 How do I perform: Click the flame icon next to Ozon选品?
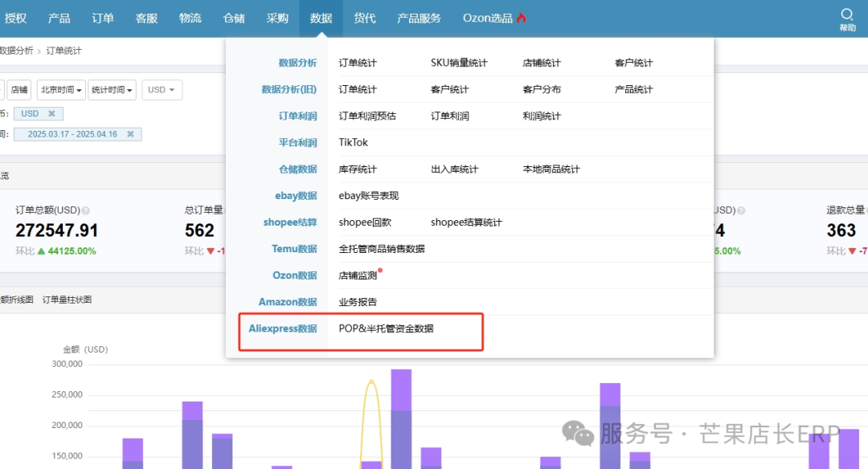[x=522, y=18]
